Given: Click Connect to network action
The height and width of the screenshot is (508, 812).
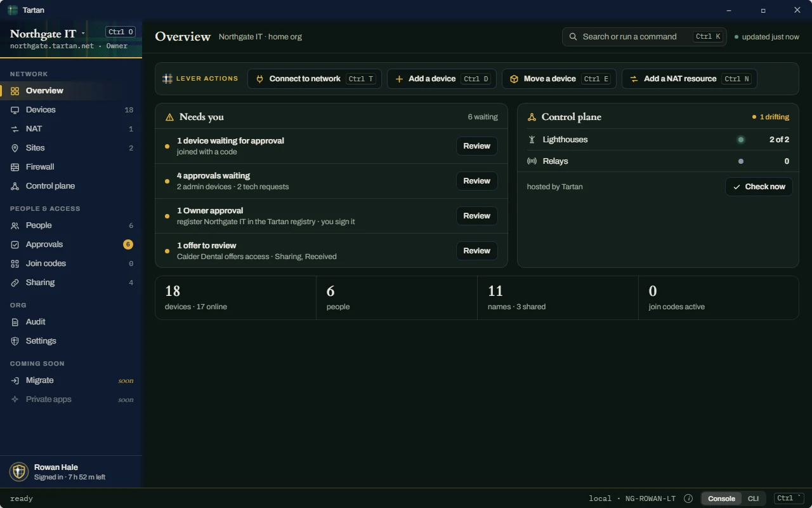Looking at the screenshot, I should coord(315,79).
